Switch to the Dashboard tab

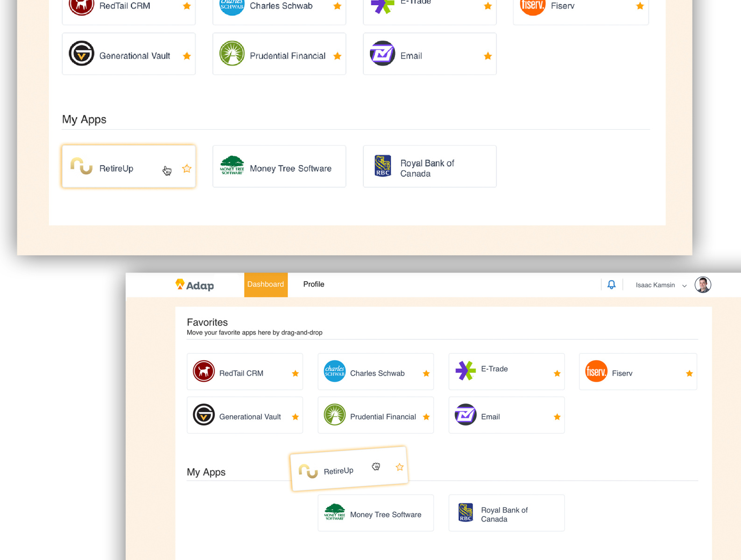tap(266, 285)
